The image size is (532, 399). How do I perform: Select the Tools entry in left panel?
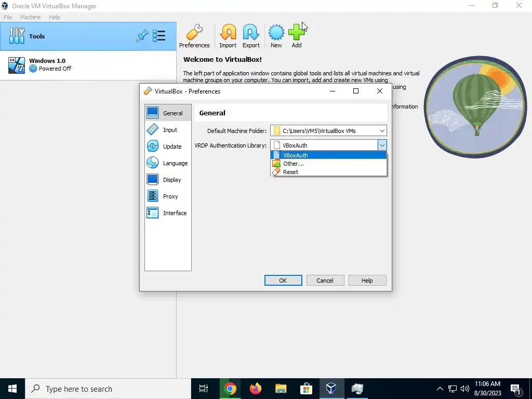(x=88, y=36)
